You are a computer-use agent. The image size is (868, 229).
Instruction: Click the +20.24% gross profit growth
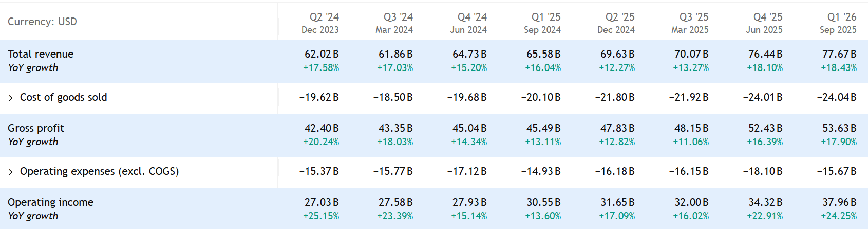pos(321,142)
